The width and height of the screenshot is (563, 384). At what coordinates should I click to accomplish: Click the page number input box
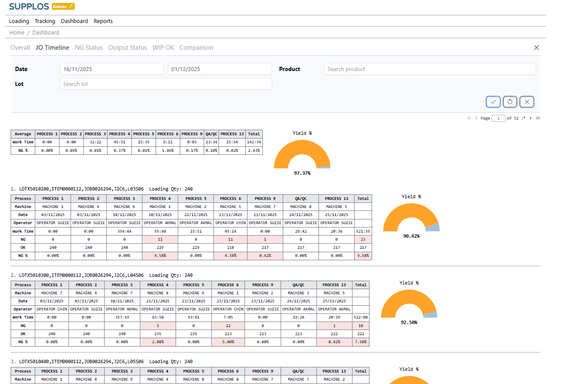click(x=498, y=118)
